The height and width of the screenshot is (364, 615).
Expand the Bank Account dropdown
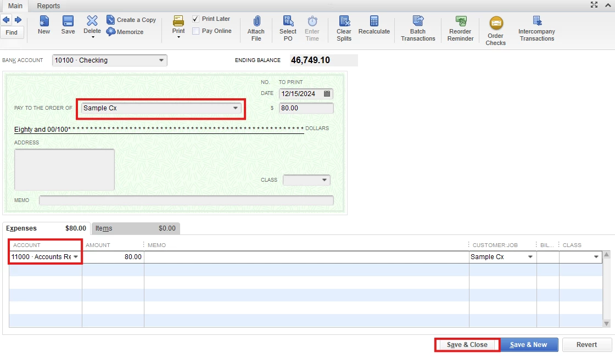(161, 60)
